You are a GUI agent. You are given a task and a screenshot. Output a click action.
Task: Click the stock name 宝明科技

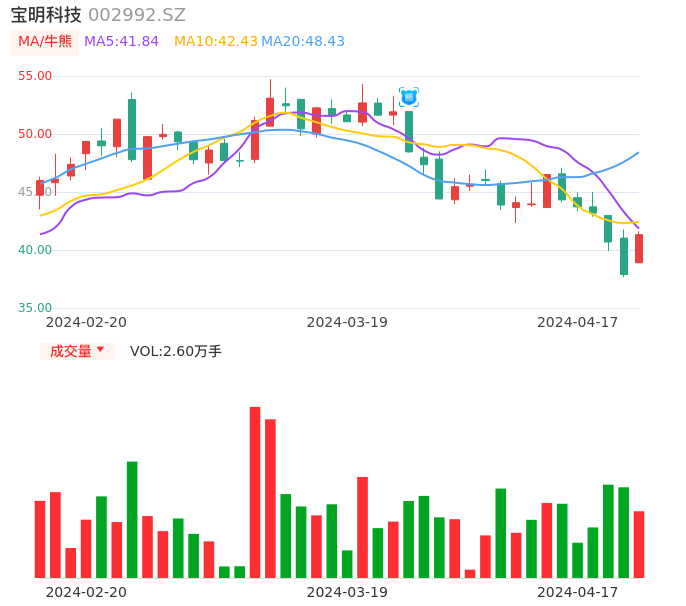(46, 15)
